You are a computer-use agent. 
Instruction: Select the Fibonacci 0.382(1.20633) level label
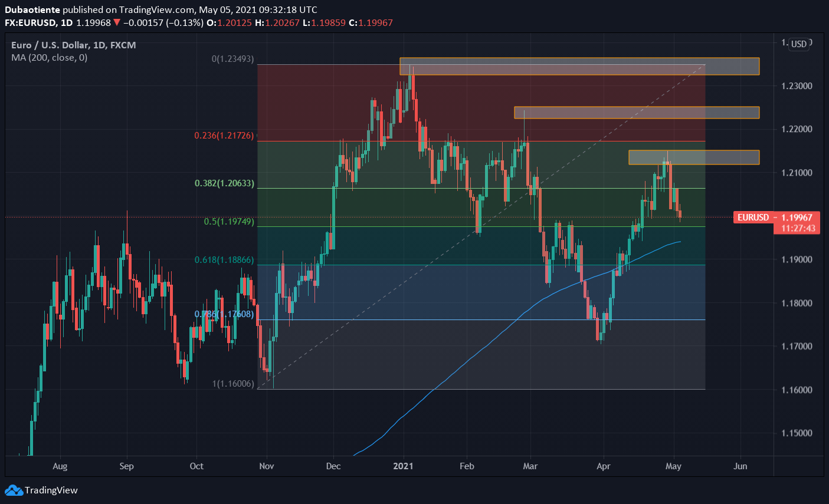click(224, 183)
